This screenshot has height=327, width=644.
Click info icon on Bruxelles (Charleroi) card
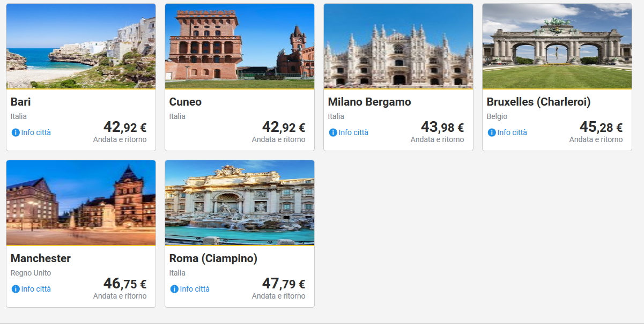click(x=492, y=132)
